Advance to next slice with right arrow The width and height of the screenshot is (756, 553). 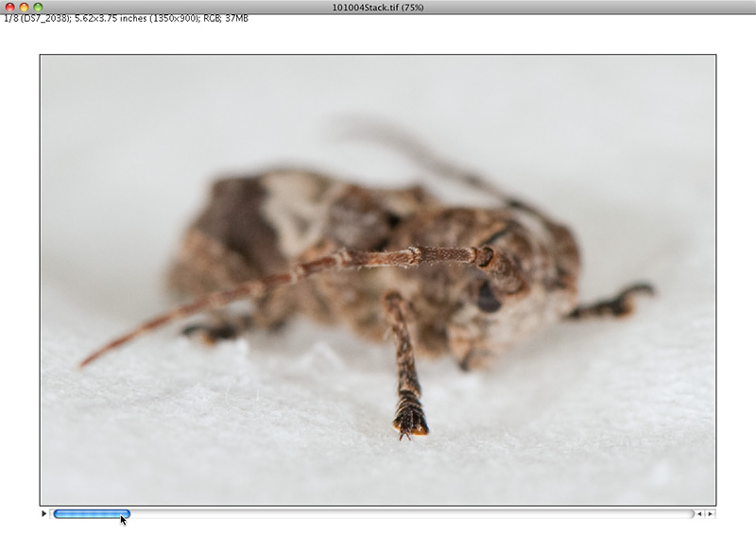pyautogui.click(x=711, y=514)
